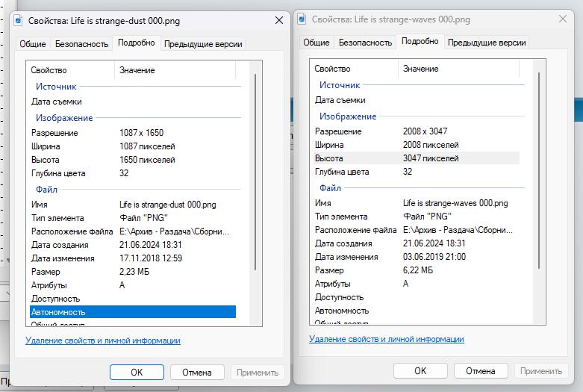Click file icon in dust 000.png title bar

[x=22, y=21]
